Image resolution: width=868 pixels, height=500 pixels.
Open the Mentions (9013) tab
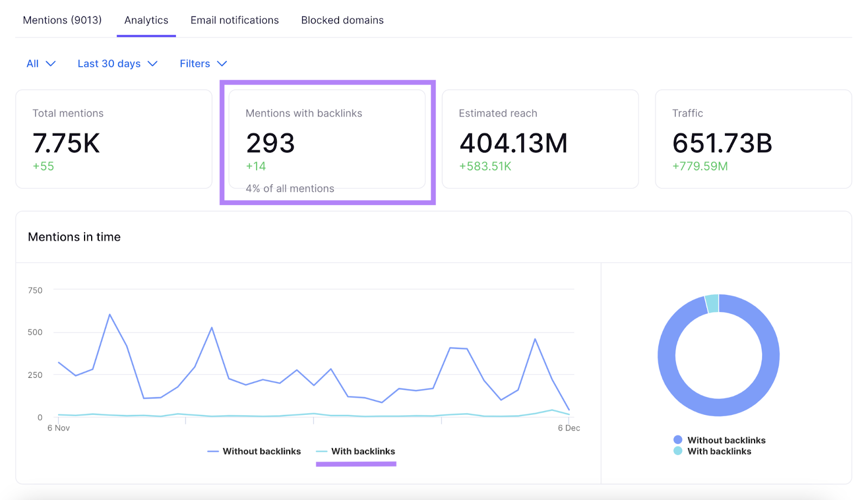click(62, 20)
